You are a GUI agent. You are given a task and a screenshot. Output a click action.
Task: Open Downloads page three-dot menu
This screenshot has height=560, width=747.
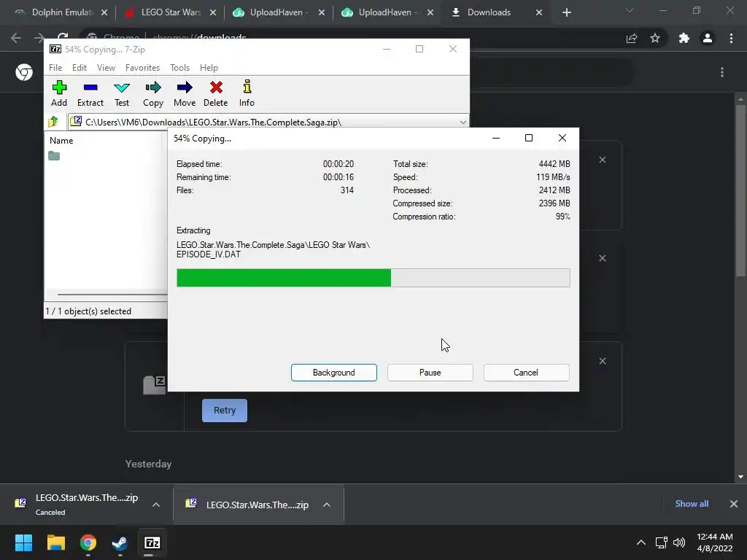tap(722, 72)
